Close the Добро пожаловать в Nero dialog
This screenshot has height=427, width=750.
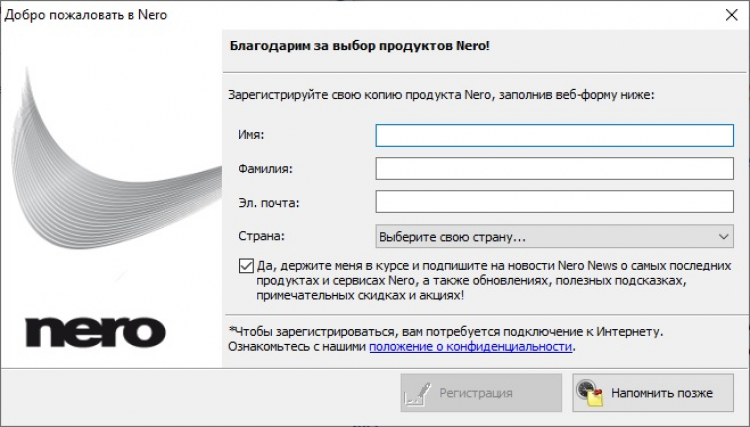(x=731, y=15)
